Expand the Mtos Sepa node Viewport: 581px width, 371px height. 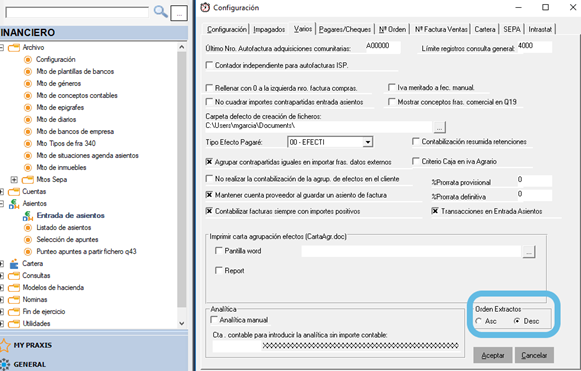pyautogui.click(x=14, y=180)
